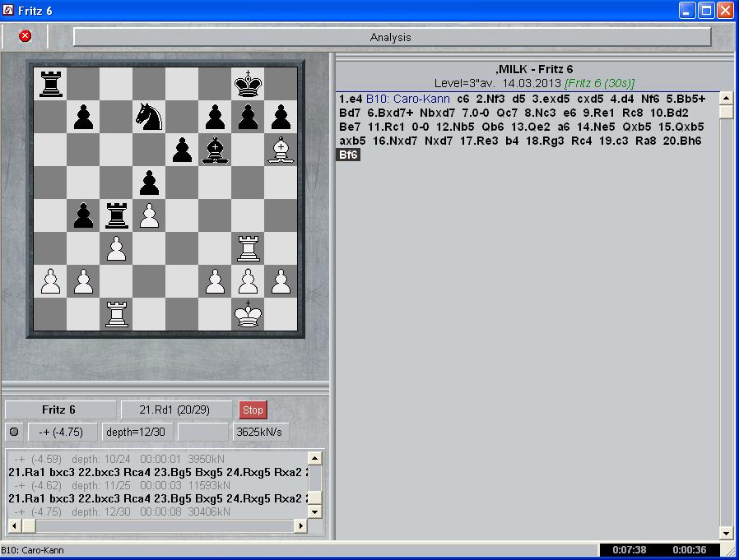
Task: Go to move 10.Bd2 in notation
Action: pyautogui.click(x=669, y=113)
